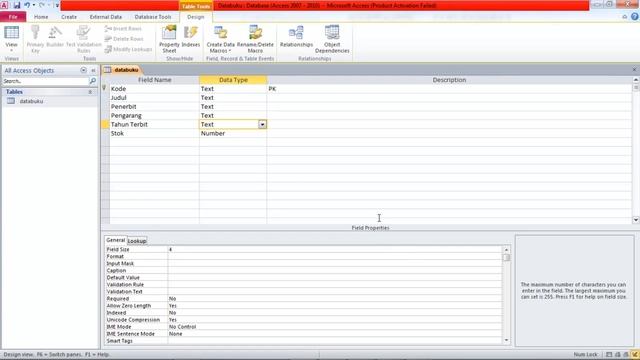Click properties scrollbar down arrow
This screenshot has width=640, height=360.
[507, 340]
